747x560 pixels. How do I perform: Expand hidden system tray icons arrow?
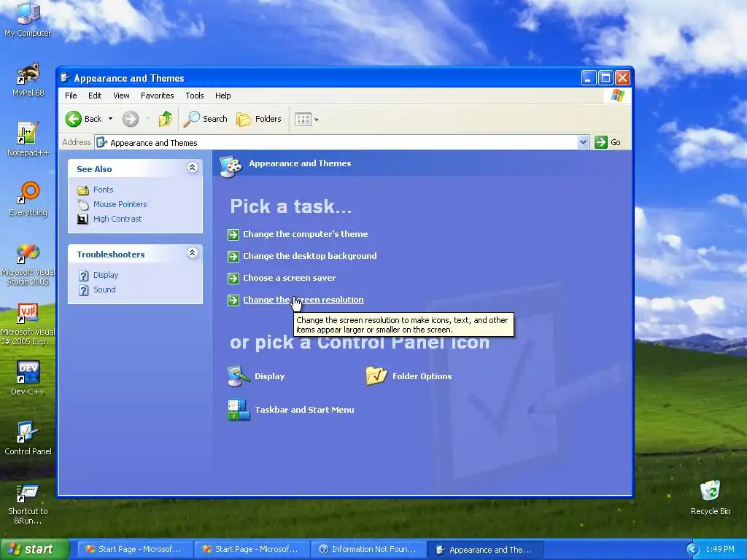(x=694, y=550)
